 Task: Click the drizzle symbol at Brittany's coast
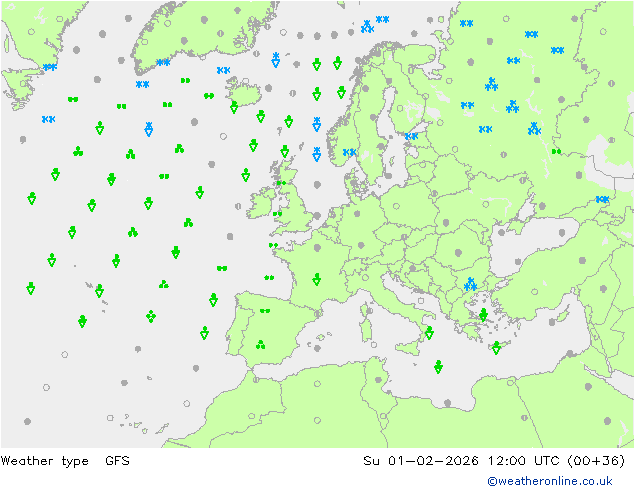tap(273, 245)
